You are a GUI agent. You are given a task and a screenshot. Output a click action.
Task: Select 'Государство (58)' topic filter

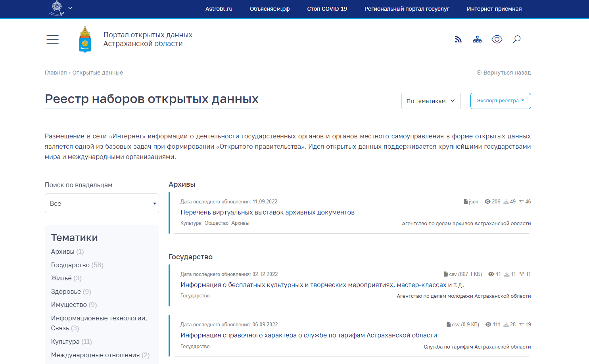[x=77, y=265]
